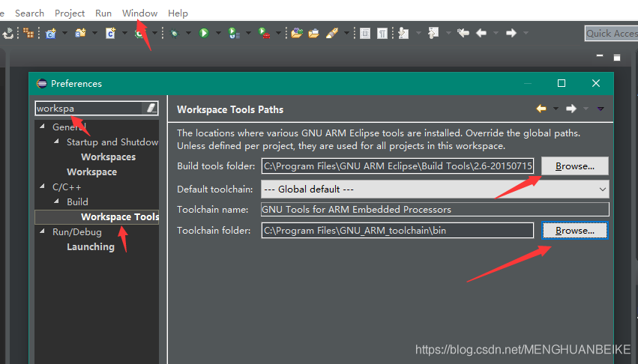Open the Project menu
This screenshot has width=638, height=364.
(70, 13)
